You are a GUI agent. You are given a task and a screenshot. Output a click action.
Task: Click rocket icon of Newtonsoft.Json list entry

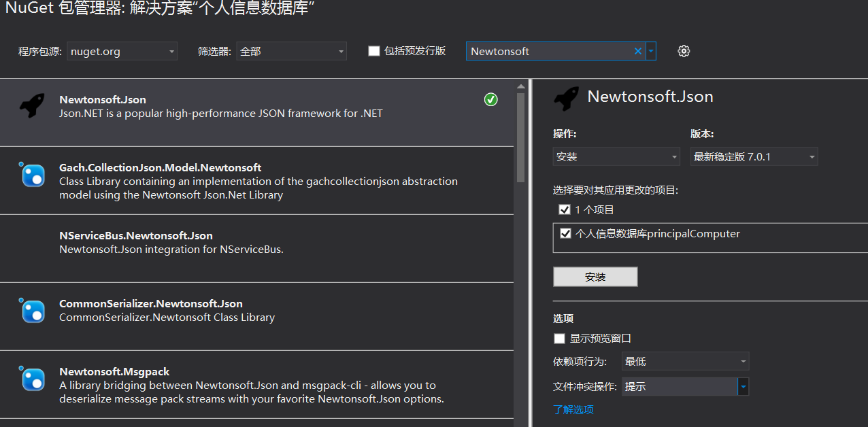pyautogui.click(x=31, y=106)
